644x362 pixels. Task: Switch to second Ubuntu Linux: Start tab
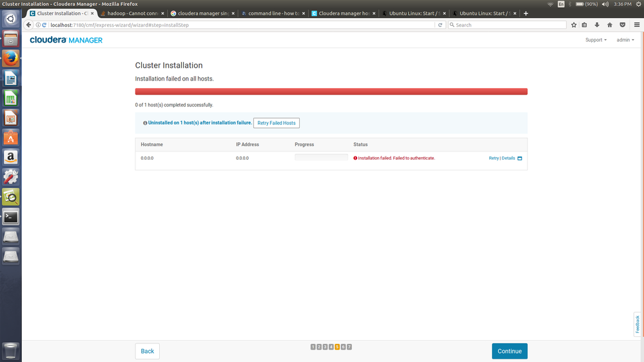484,14
